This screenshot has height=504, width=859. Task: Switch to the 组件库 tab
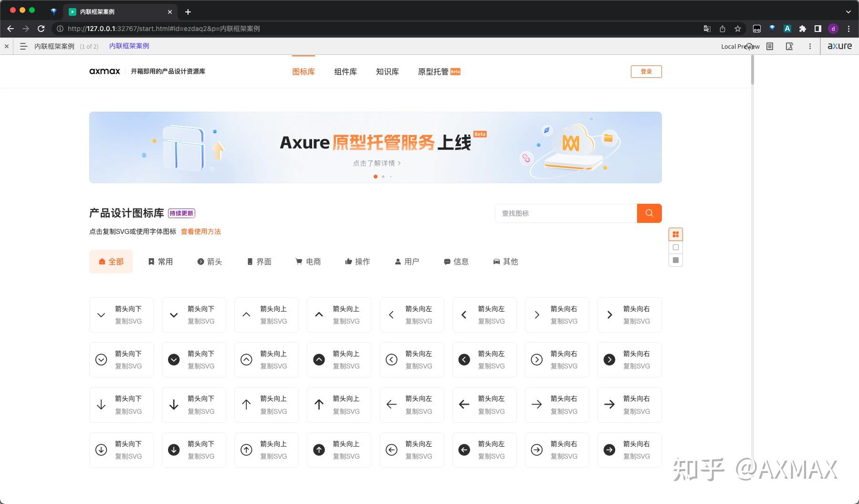pyautogui.click(x=345, y=71)
